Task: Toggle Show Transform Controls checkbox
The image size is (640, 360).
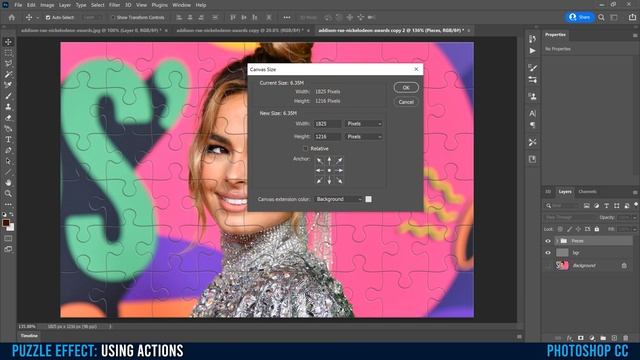Action: [x=113, y=18]
